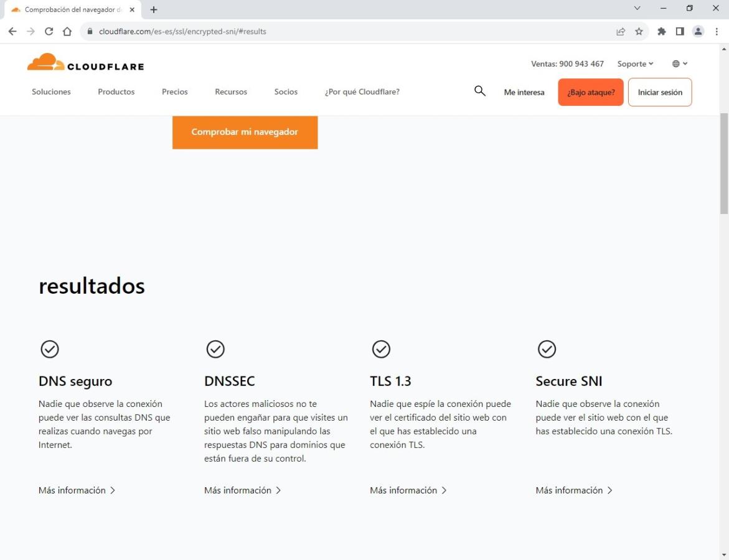
Task: Click the share page icon in address bar
Action: pos(621,31)
